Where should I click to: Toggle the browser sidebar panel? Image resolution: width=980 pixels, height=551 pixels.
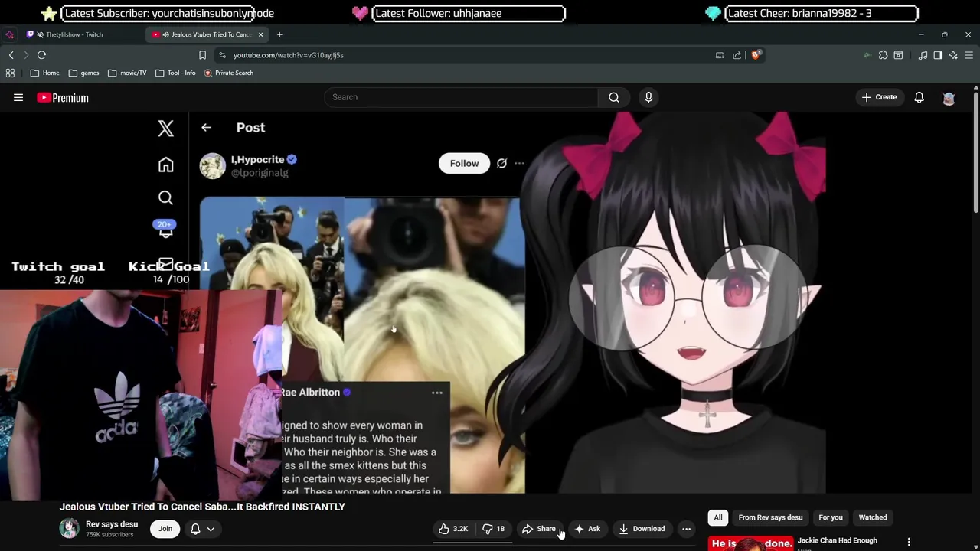pos(938,55)
